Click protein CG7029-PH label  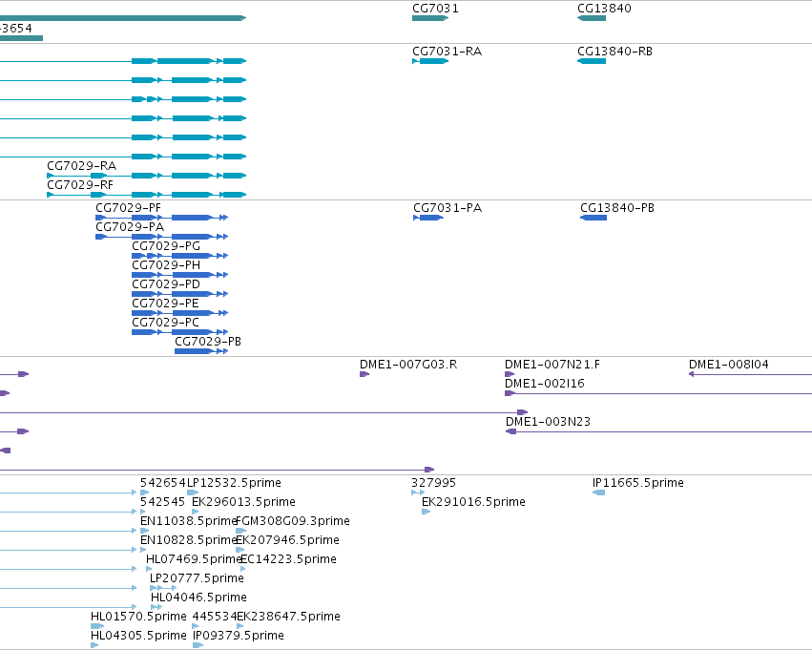[x=166, y=265]
